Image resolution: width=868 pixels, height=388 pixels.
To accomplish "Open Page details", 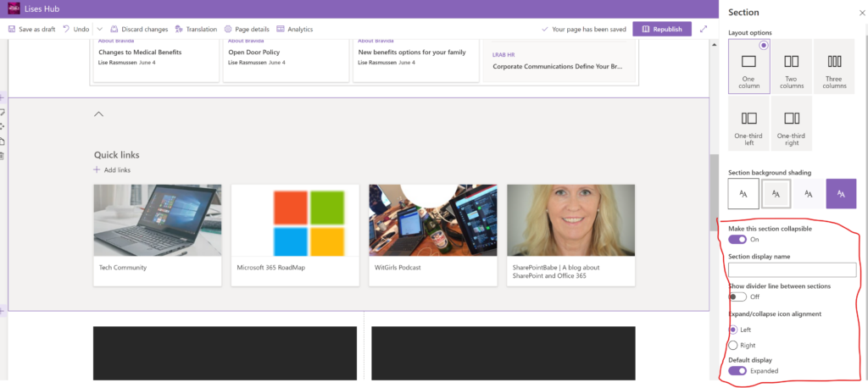I will pyautogui.click(x=247, y=30).
